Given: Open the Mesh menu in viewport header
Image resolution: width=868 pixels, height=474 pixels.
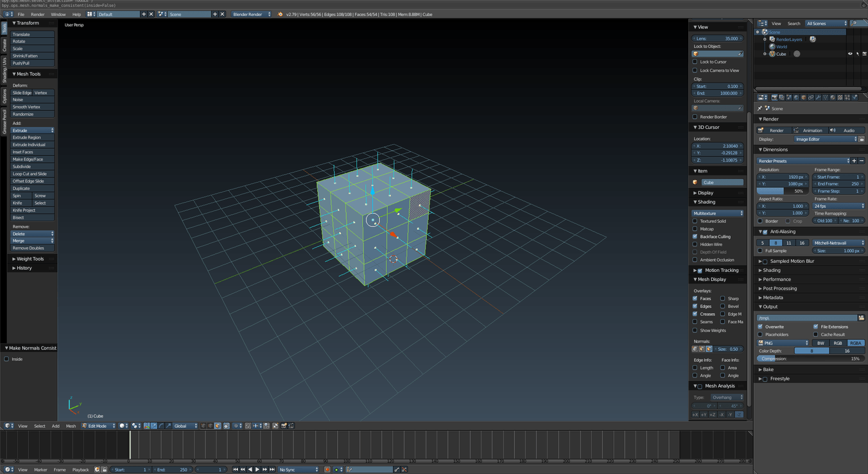Looking at the screenshot, I should pyautogui.click(x=71, y=426).
